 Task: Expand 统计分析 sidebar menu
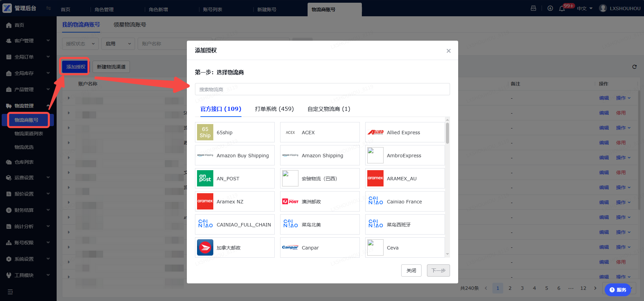28,226
